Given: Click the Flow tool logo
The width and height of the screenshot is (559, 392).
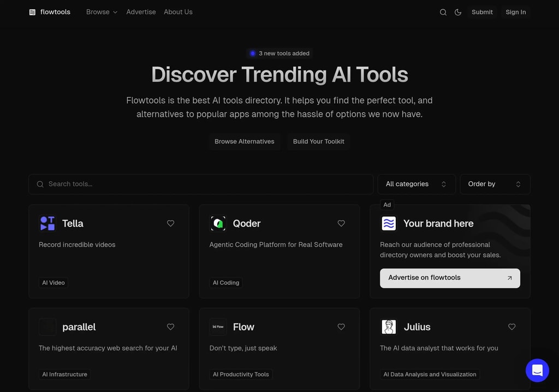Looking at the screenshot, I should tap(218, 327).
